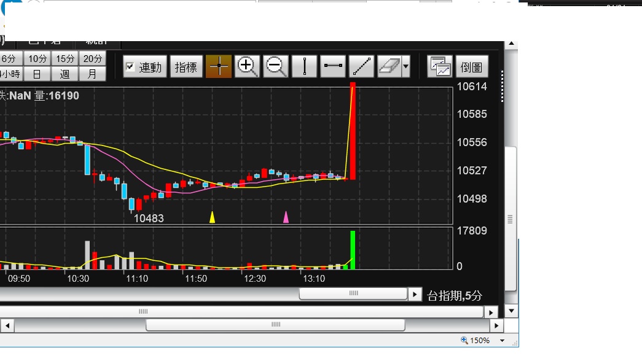
Task: Select the horizontal line drawing tool
Action: pos(333,66)
